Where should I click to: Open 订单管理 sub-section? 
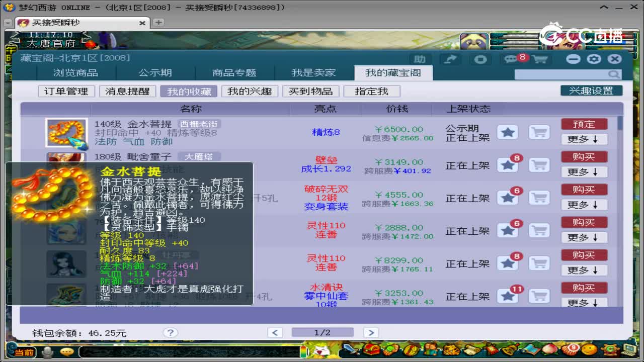(x=66, y=91)
